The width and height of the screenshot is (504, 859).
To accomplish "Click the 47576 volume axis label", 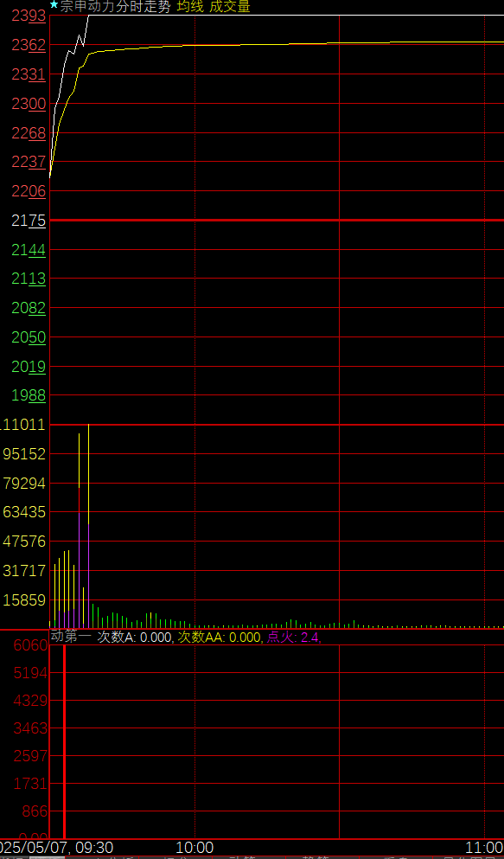I will coord(24,542).
